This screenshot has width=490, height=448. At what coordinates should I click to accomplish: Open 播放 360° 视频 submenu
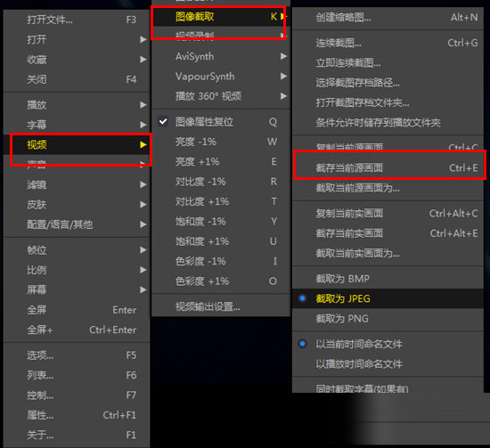click(221, 96)
